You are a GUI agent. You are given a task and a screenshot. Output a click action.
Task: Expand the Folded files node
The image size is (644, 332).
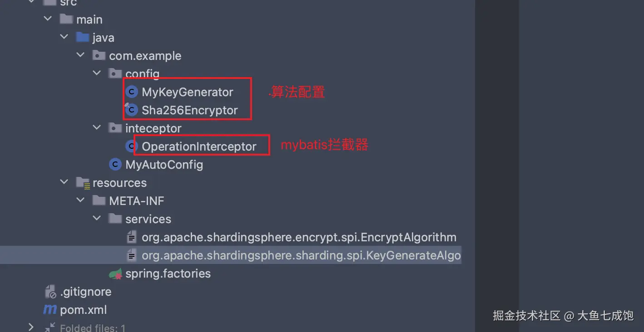point(31,327)
